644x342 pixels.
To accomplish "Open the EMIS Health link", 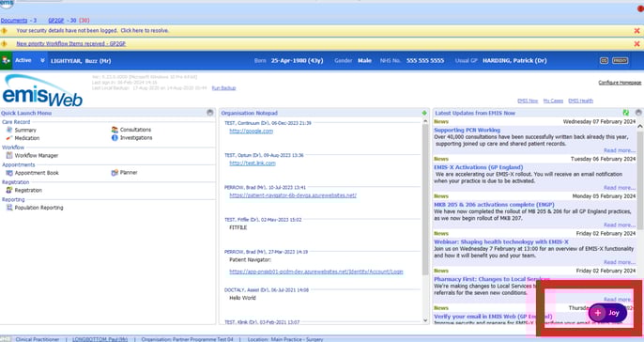I will (581, 101).
